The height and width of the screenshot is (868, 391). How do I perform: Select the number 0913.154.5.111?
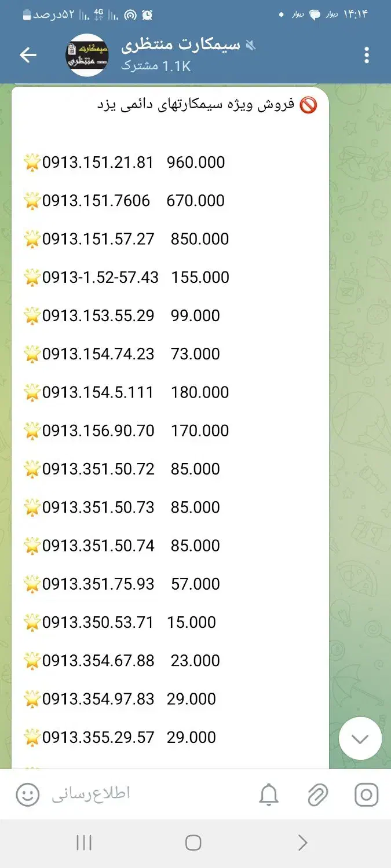(98, 392)
